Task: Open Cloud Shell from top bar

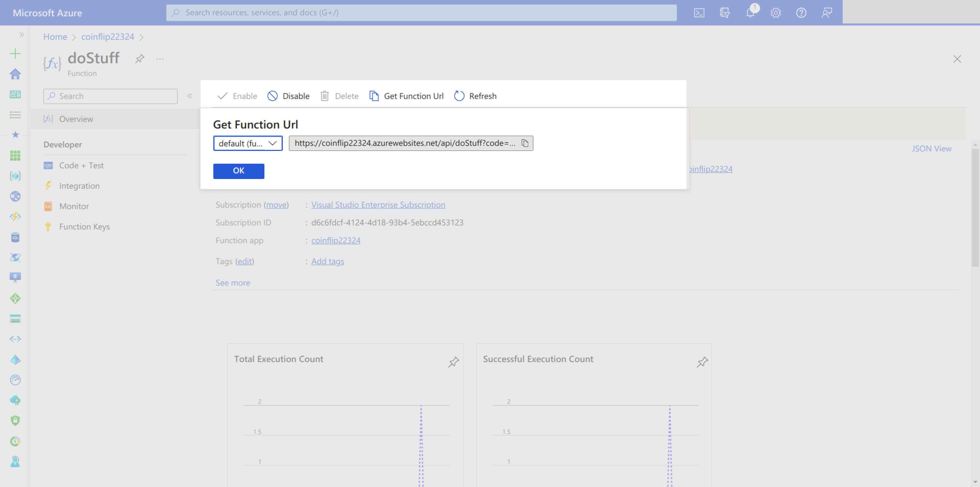Action: [x=699, y=12]
